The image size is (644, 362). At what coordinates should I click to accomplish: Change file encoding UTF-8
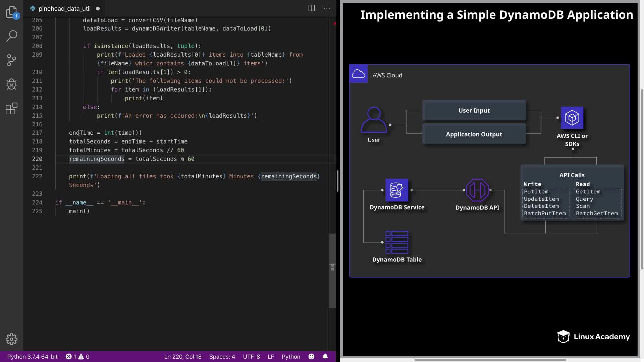(x=251, y=357)
